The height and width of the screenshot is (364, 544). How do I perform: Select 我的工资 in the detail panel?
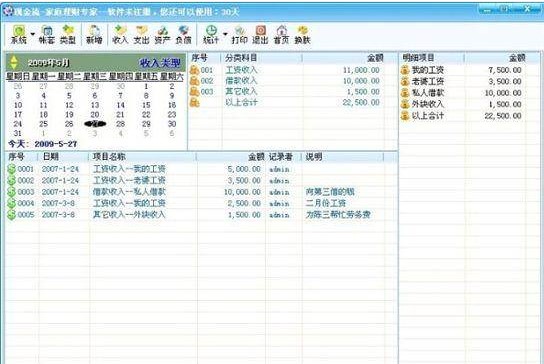(428, 70)
